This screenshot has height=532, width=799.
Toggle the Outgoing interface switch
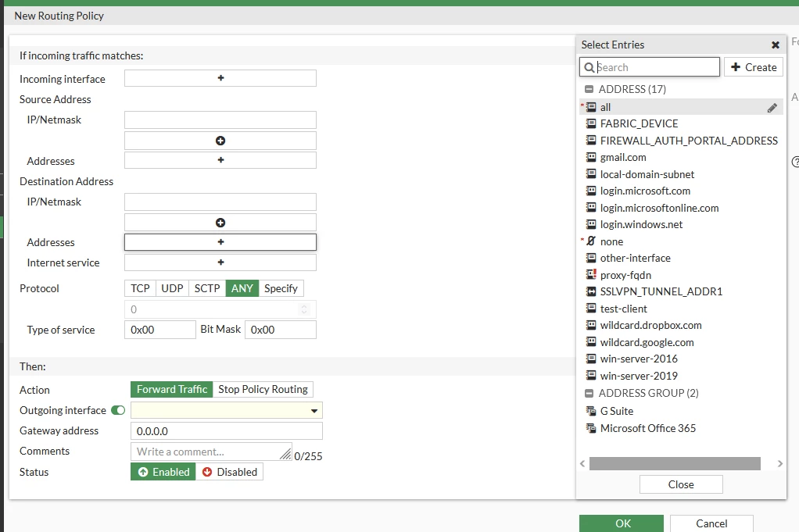pos(118,410)
